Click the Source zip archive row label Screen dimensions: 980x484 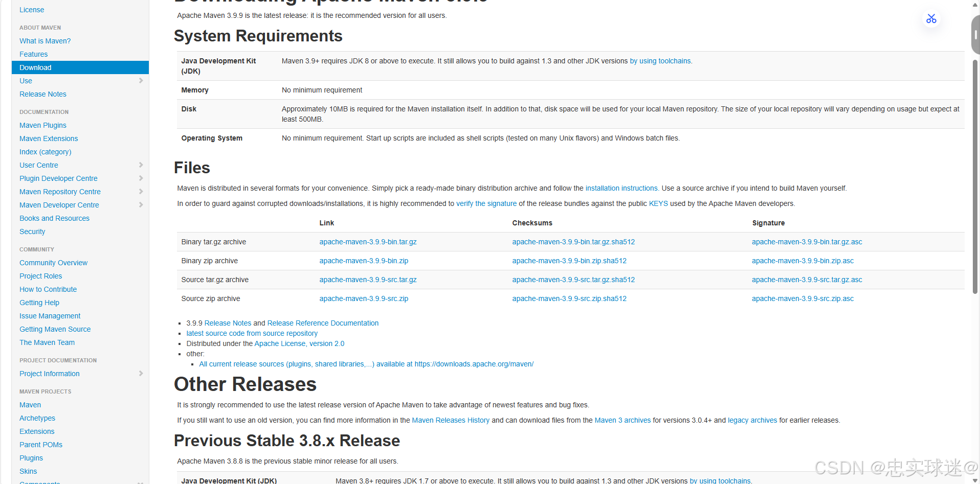210,298
